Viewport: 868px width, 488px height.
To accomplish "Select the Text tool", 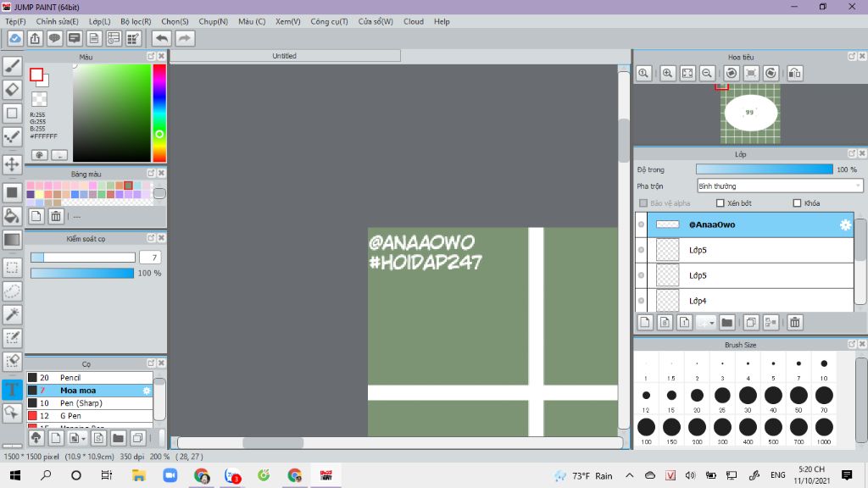I will pos(12,390).
